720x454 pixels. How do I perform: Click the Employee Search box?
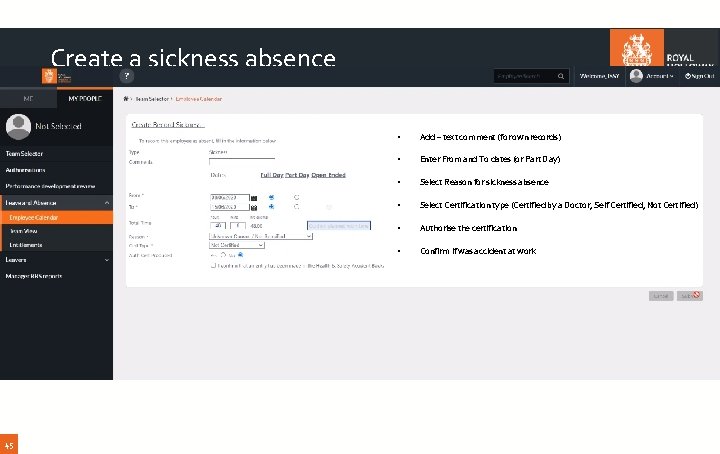[531, 76]
